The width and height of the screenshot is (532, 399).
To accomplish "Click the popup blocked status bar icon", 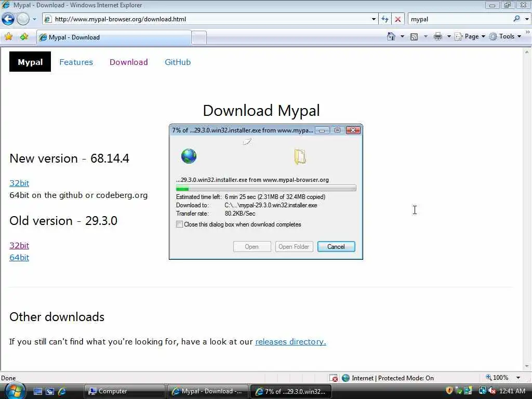I will (x=334, y=378).
